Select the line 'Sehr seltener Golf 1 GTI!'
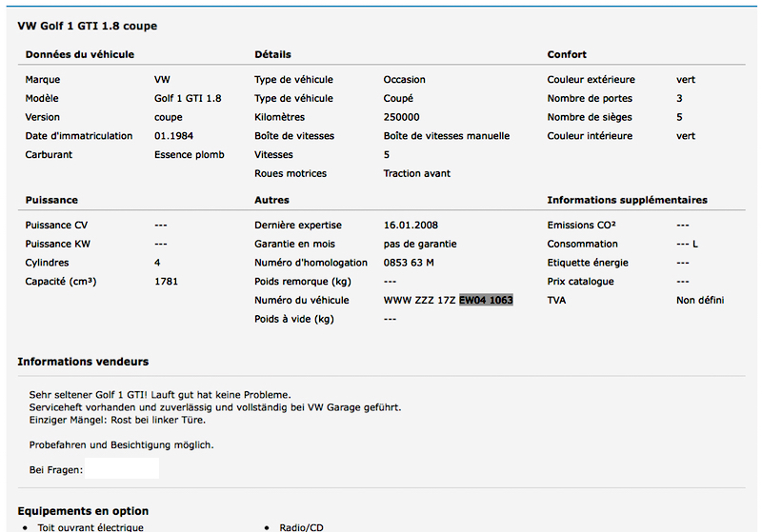 pyautogui.click(x=88, y=395)
